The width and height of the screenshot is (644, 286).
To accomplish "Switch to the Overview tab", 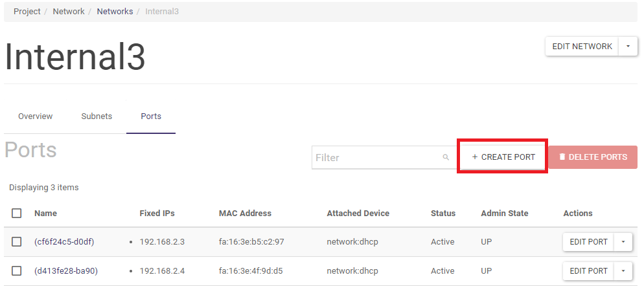I will (x=35, y=116).
